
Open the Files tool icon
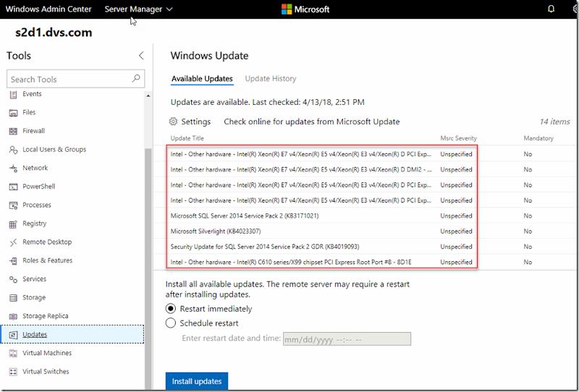13,113
